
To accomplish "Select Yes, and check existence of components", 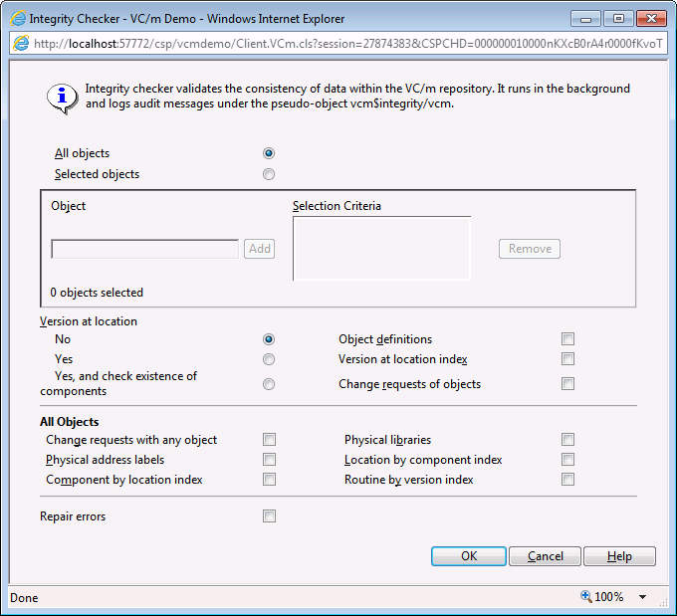I will [x=269, y=384].
